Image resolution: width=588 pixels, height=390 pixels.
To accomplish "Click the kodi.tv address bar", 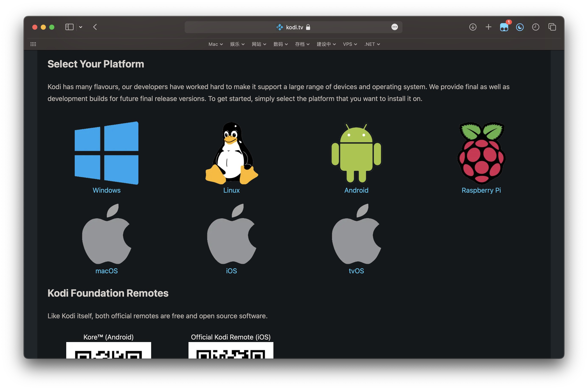I will (293, 27).
